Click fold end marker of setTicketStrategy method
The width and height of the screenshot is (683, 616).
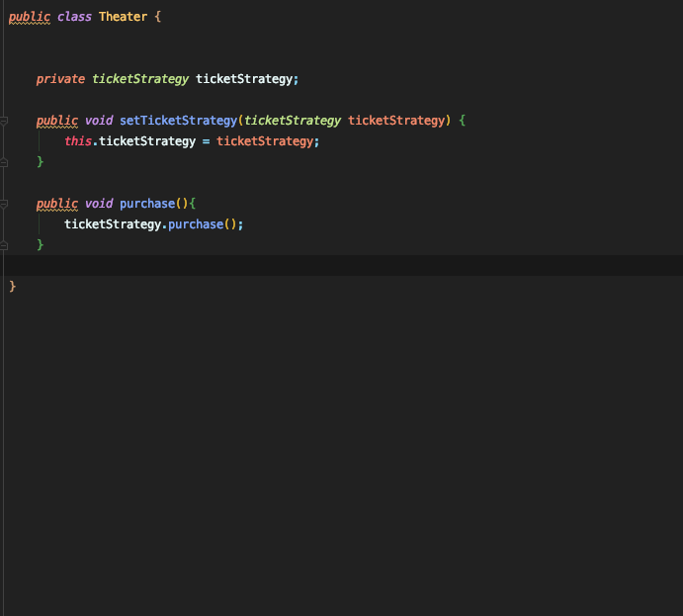4,162
